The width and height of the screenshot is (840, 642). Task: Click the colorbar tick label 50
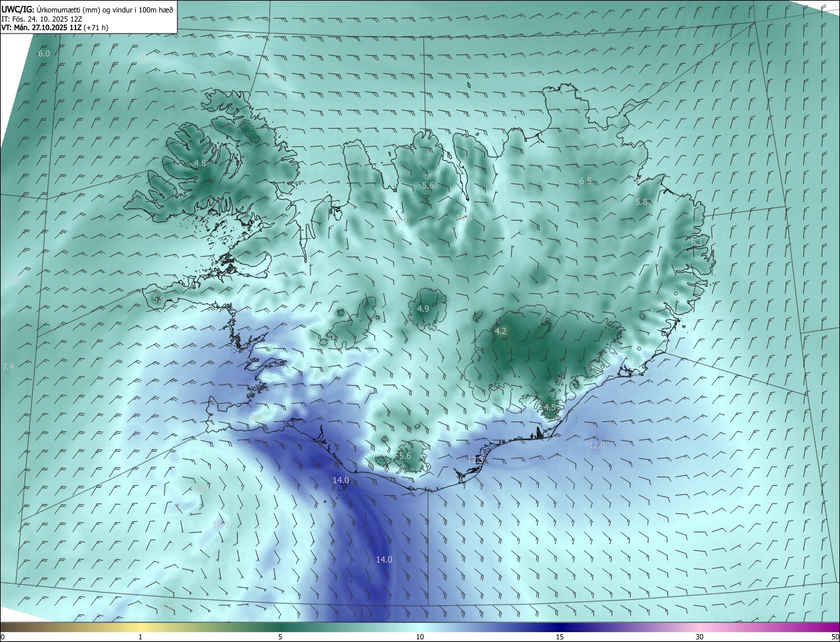[835, 637]
